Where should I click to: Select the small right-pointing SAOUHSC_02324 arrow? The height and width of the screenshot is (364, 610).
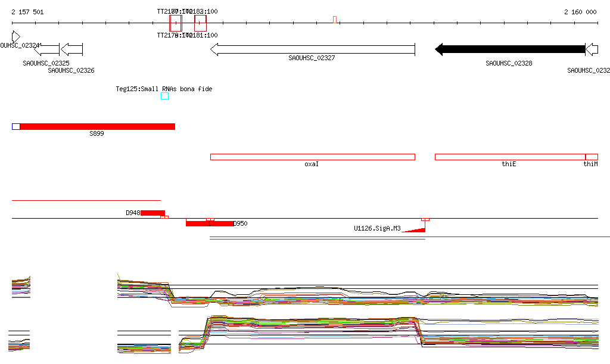click(16, 37)
